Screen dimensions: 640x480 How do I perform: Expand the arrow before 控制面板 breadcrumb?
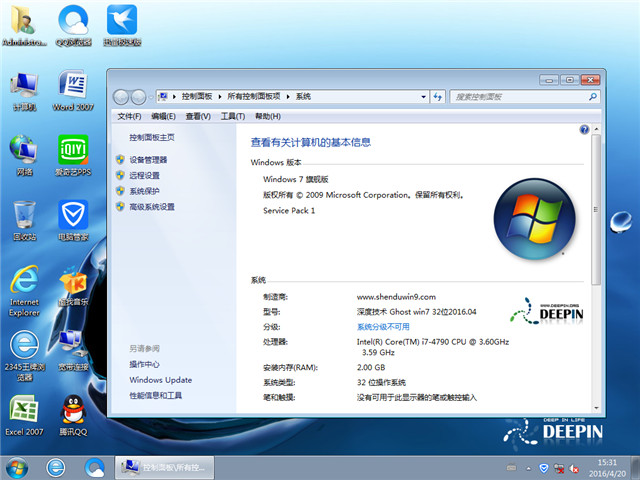point(174,97)
